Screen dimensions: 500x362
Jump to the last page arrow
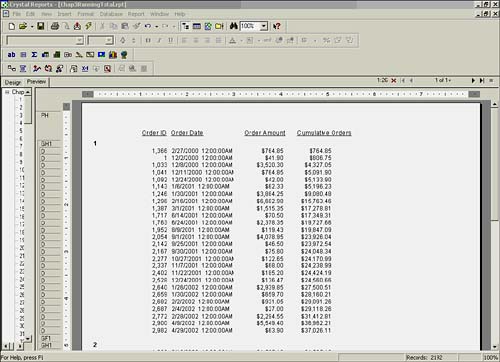click(482, 80)
